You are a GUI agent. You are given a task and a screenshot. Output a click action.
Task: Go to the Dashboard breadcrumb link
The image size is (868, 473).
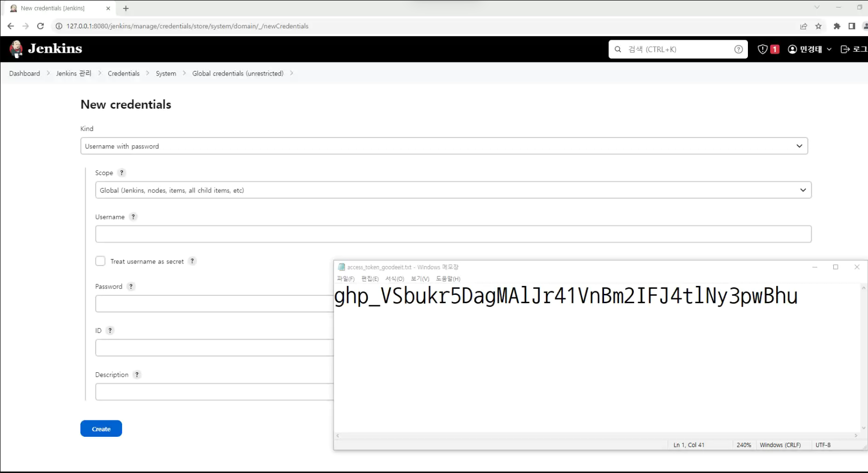pos(24,73)
